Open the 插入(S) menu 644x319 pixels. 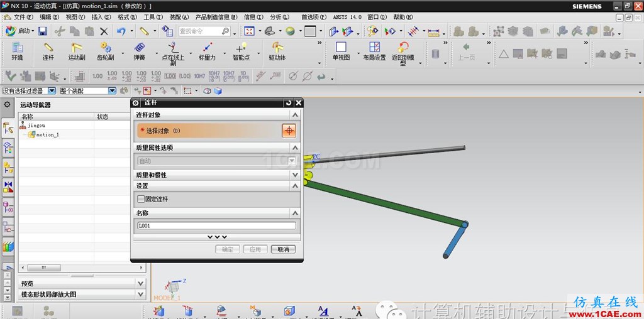click(101, 17)
